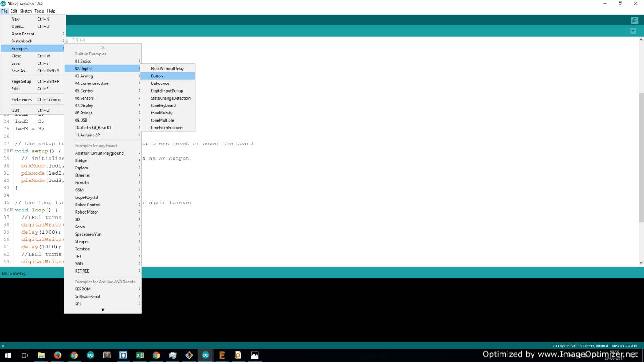Open the Esplora library examples
Viewport: 644px width, 362px height.
103,168
